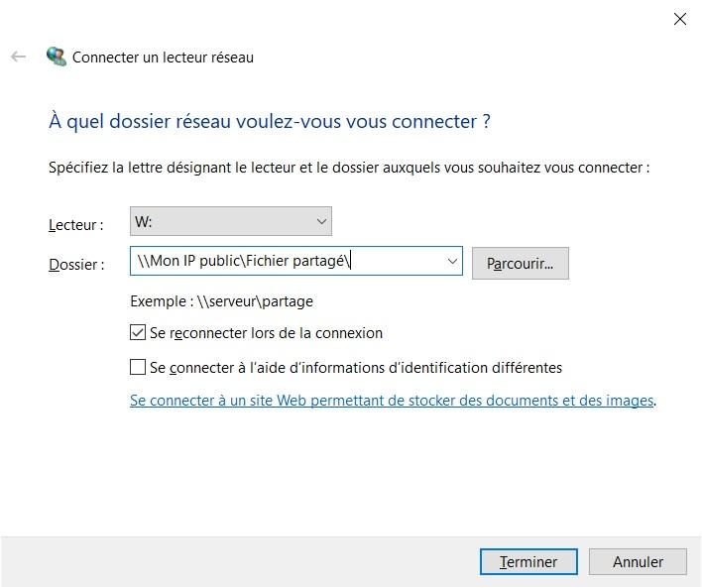
Task: Click the Dossier : label
Action: pyautogui.click(x=75, y=265)
